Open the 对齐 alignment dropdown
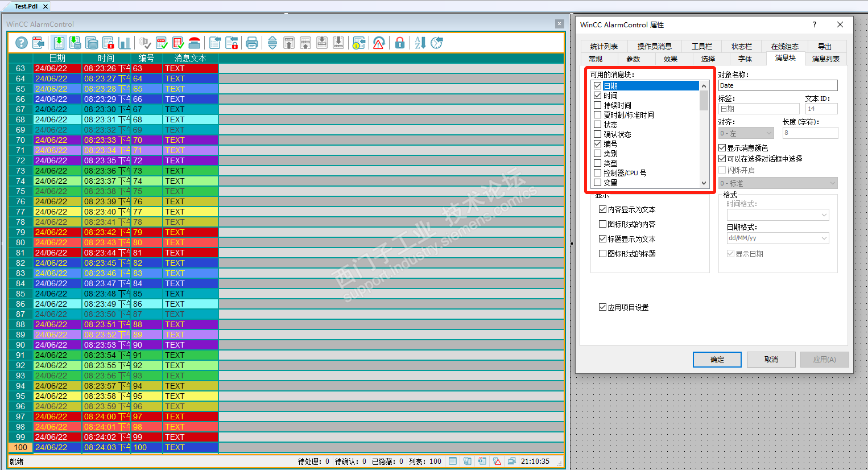 [x=746, y=133]
